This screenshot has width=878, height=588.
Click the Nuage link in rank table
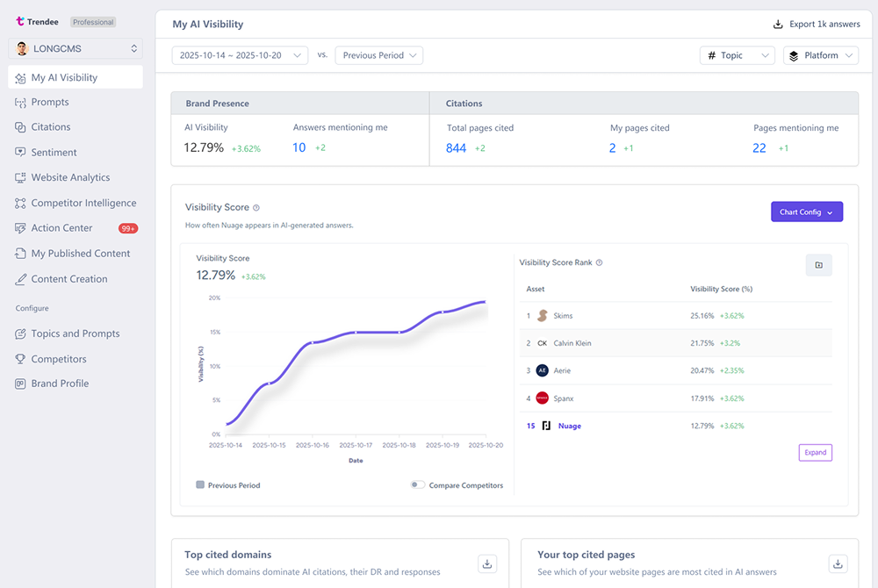pyautogui.click(x=570, y=427)
